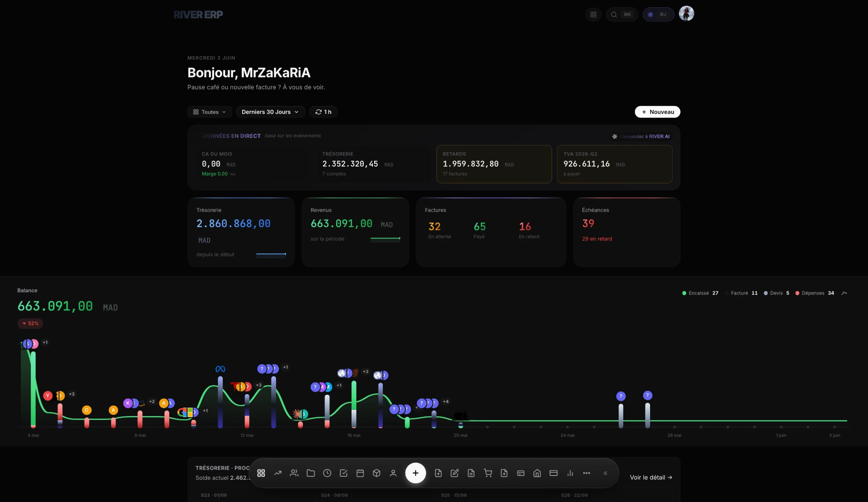This screenshot has width=868, height=502.
Task: Open the text document icon in the dock
Action: tap(471, 473)
